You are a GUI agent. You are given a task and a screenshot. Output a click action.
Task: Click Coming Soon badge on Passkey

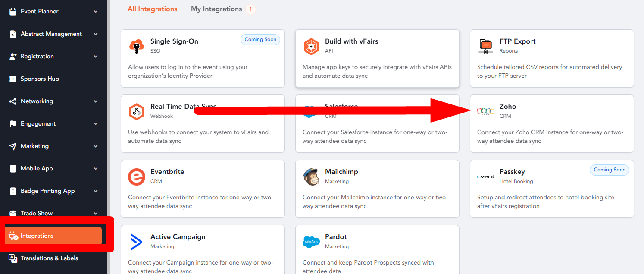pyautogui.click(x=610, y=170)
